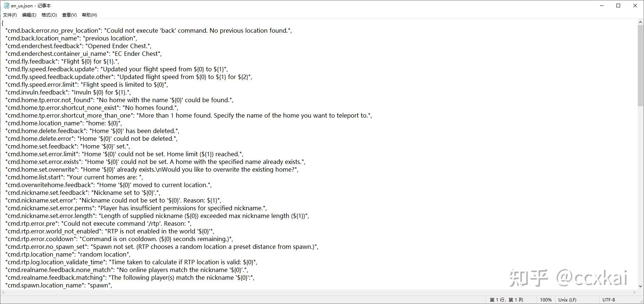Screen dimensions: 644x304
Task: Place cursor in the cmd.spawn.location_name line
Action: (x=59, y=285)
